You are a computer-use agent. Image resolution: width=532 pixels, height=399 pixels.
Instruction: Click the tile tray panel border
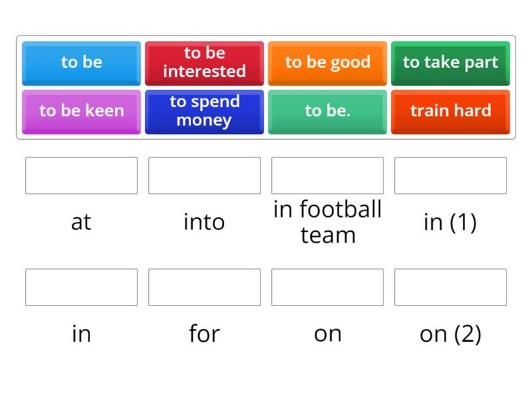pos(266,37)
